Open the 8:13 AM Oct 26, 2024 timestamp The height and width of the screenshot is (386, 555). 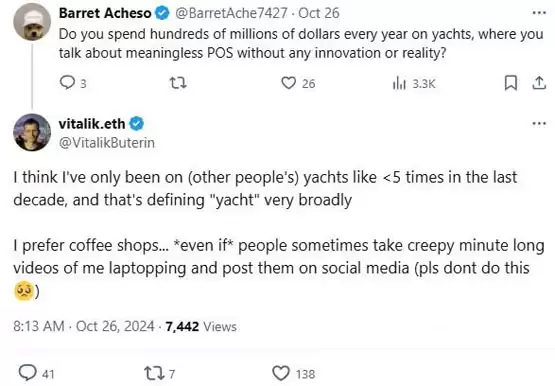(x=84, y=326)
